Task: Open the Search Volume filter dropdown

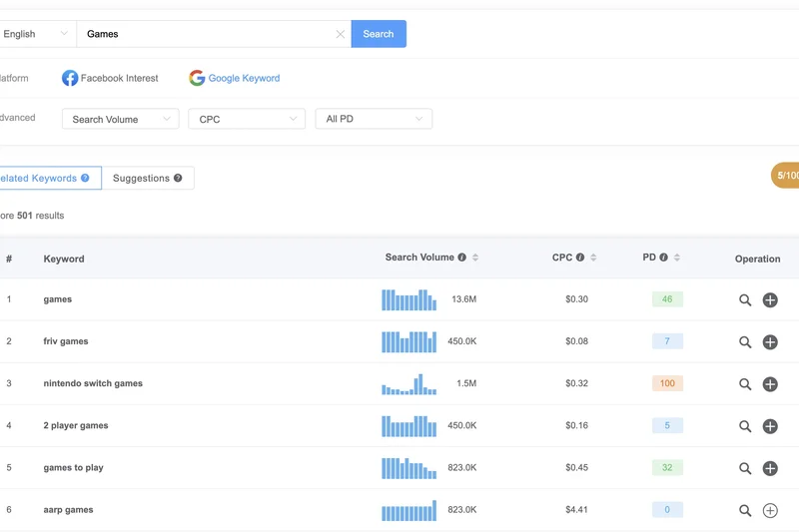Action: pyautogui.click(x=120, y=119)
